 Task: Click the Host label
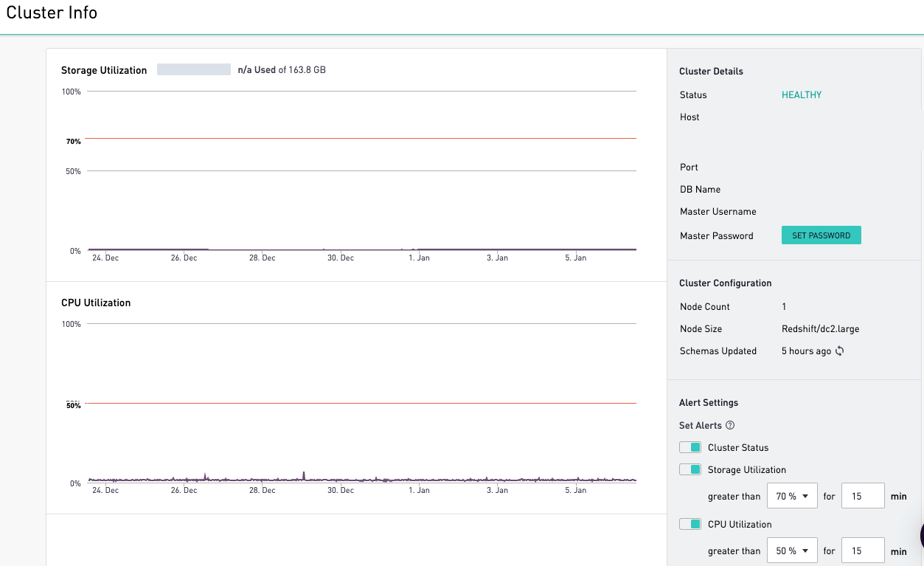coord(689,117)
